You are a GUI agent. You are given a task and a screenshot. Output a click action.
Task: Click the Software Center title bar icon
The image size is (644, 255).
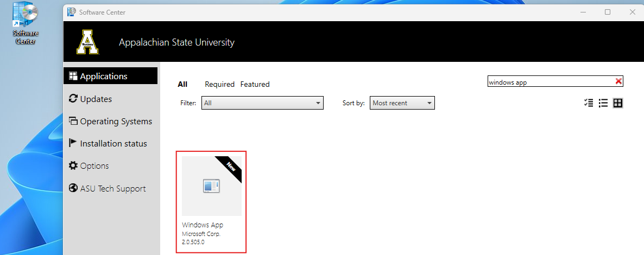pyautogui.click(x=72, y=12)
